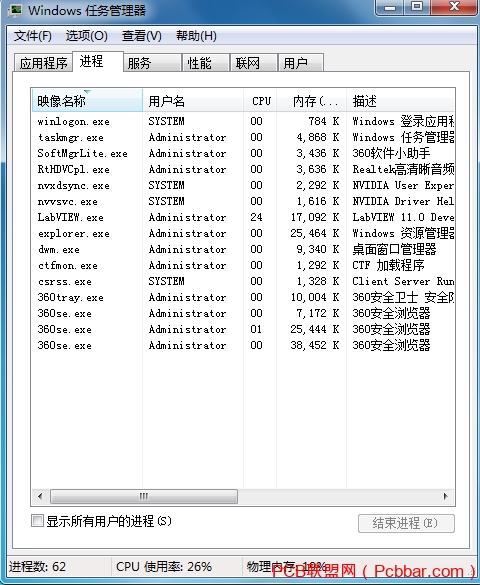Screen dimensions: 480x585
Task: Sort by 用户名 column header
Action: point(193,101)
